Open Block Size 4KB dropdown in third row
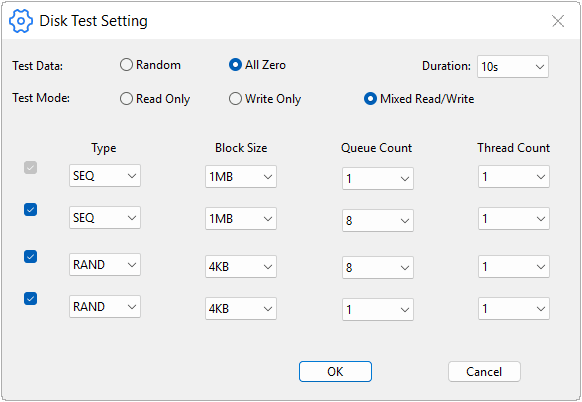The image size is (582, 402). [241, 267]
